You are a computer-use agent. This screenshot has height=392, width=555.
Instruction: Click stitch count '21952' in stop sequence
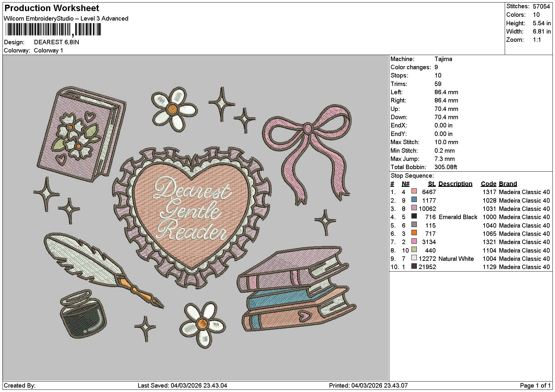point(428,267)
